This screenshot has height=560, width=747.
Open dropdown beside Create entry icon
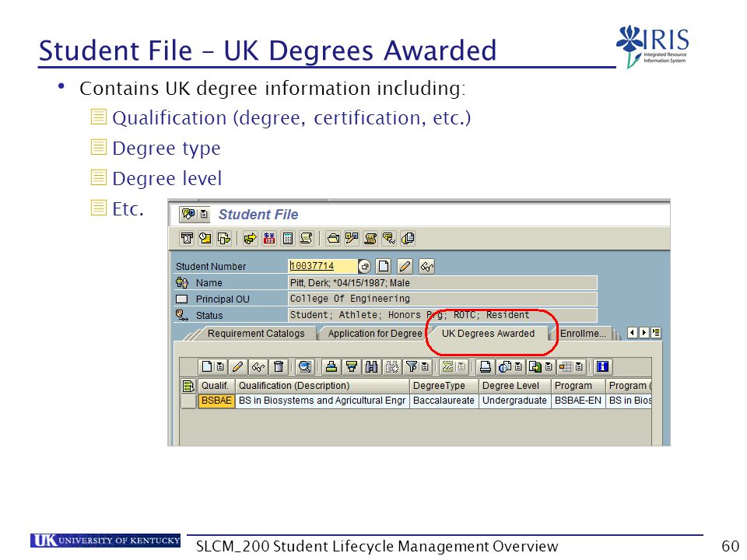click(x=220, y=366)
